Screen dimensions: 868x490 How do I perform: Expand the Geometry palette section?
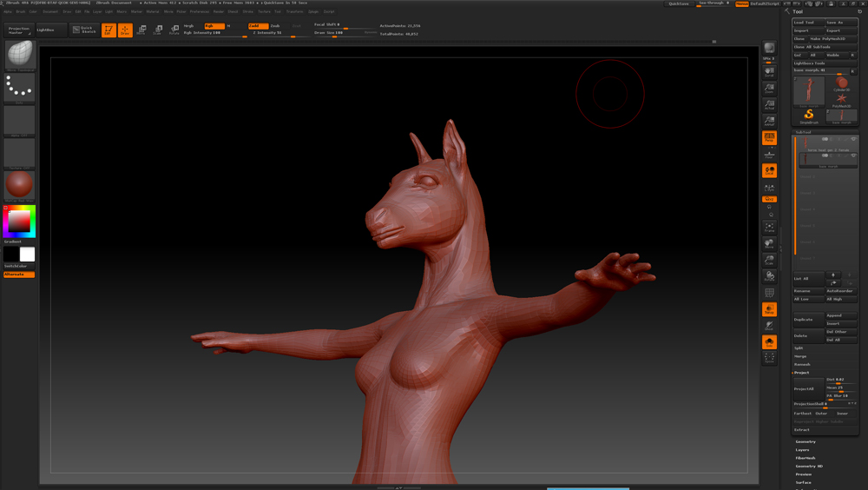point(806,441)
